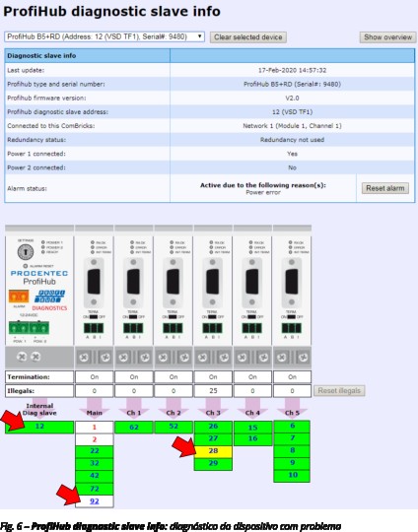
Task: Click the DIAGNOSTICS label on the ProfiHub
Action: pyautogui.click(x=49, y=308)
